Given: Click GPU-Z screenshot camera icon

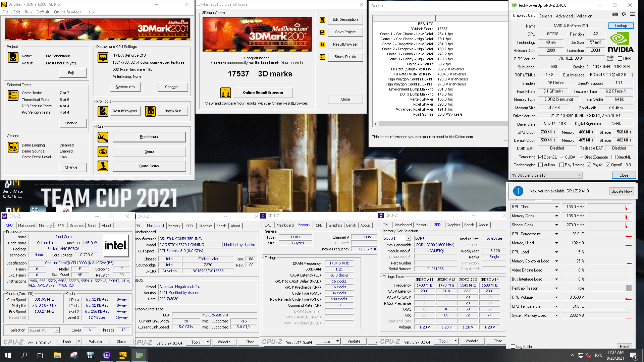Looking at the screenshot, I should (x=615, y=14).
